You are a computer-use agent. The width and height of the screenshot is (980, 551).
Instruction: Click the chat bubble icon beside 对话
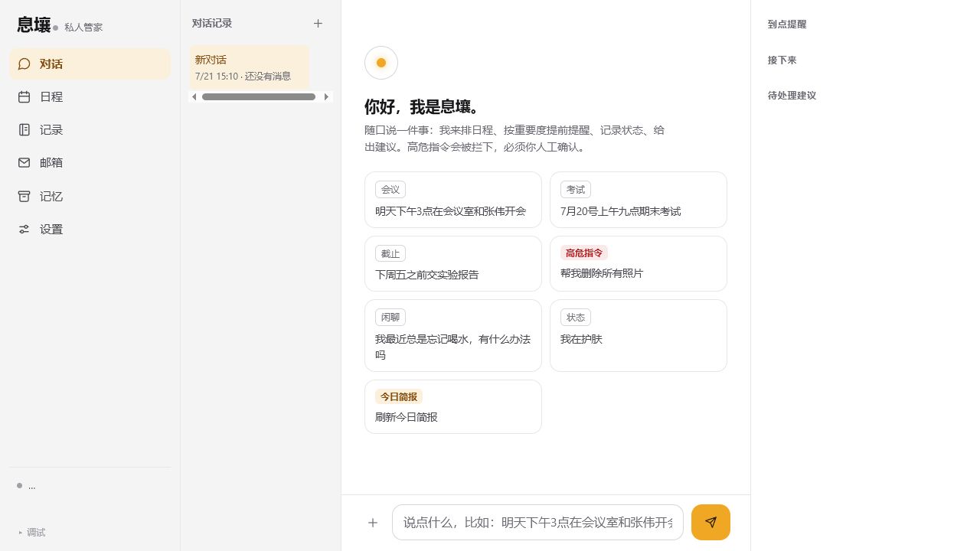(x=24, y=64)
